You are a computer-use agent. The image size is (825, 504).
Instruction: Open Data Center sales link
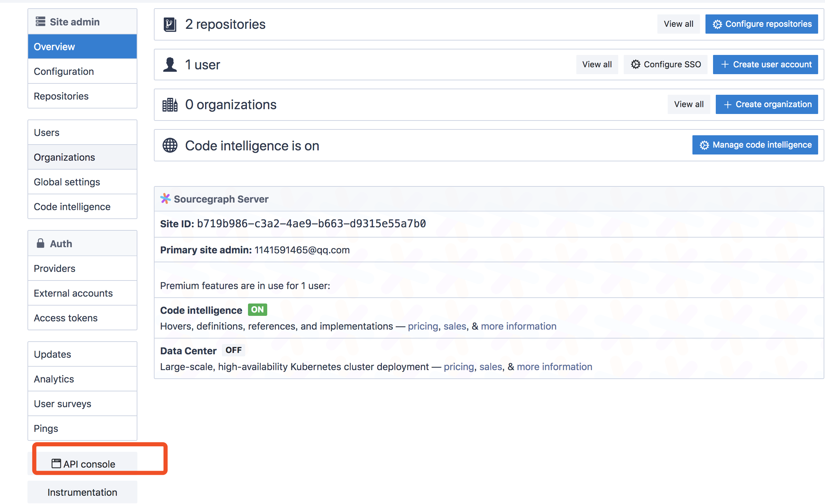tap(490, 366)
